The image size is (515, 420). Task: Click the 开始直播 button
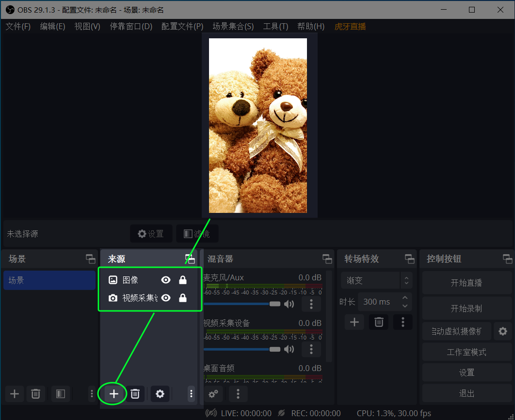click(466, 283)
